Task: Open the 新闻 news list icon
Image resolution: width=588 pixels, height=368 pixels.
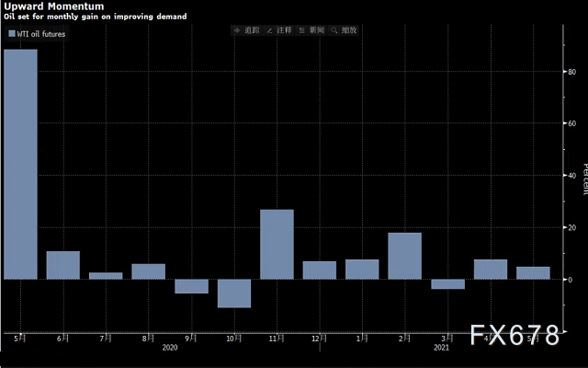Action: click(302, 30)
